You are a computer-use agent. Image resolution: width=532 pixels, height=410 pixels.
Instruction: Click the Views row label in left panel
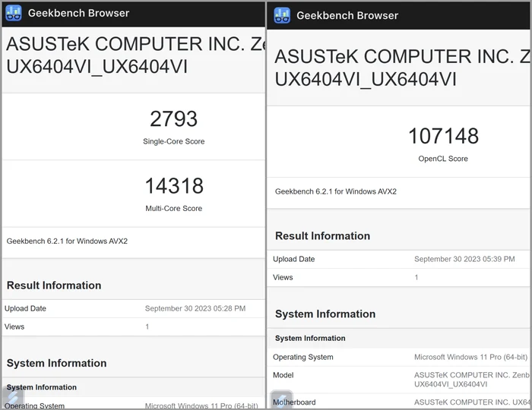pyautogui.click(x=14, y=326)
